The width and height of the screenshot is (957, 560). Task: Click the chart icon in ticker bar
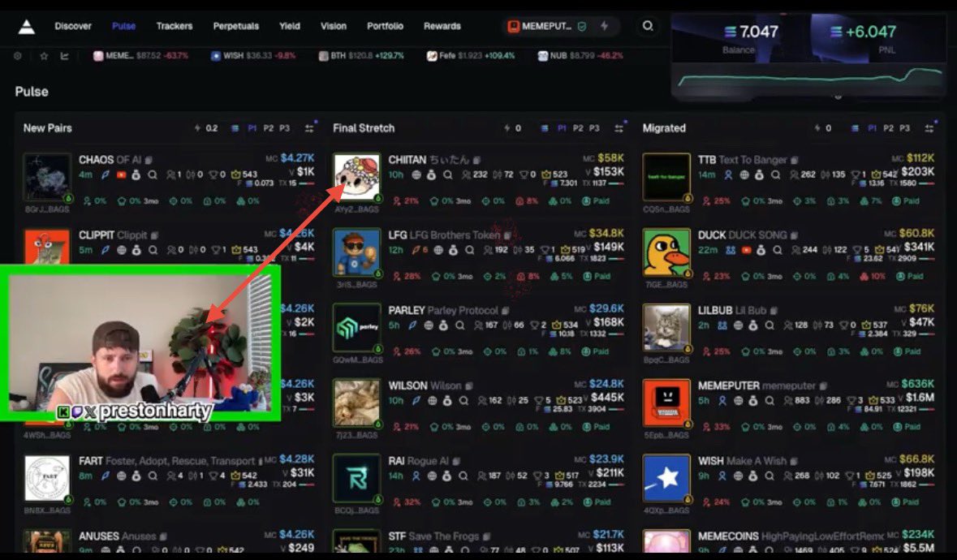click(x=64, y=55)
